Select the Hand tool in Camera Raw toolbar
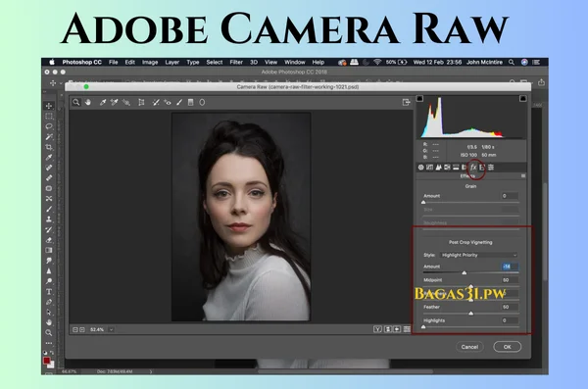 [x=88, y=102]
